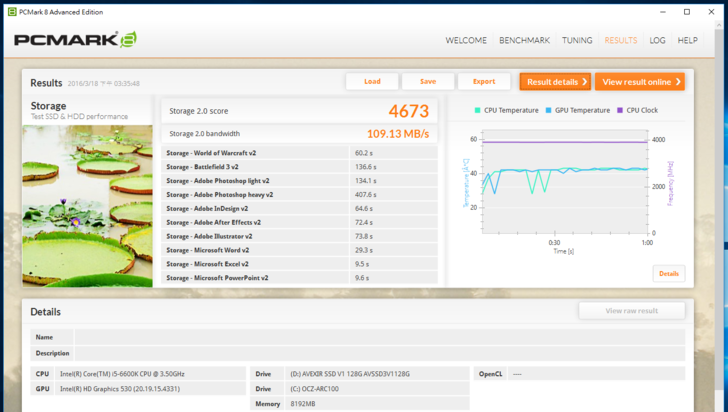This screenshot has width=728, height=412.
Task: Open the Help menu
Action: tap(688, 41)
